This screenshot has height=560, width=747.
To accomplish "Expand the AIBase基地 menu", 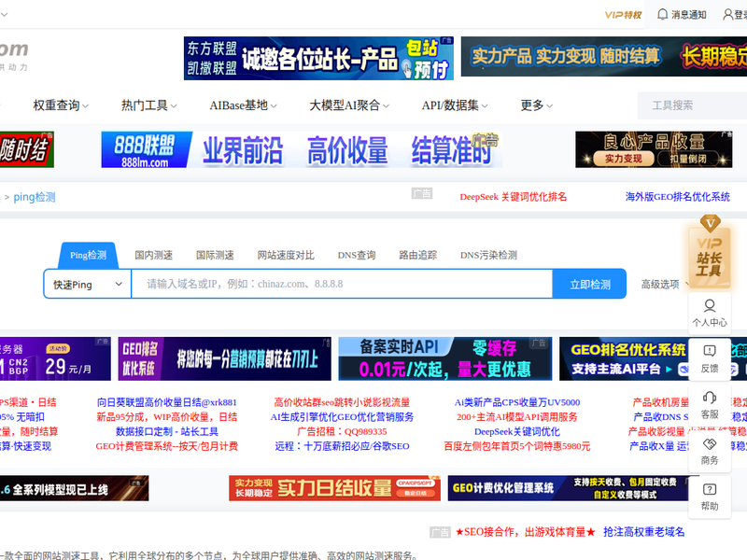I will (243, 105).
